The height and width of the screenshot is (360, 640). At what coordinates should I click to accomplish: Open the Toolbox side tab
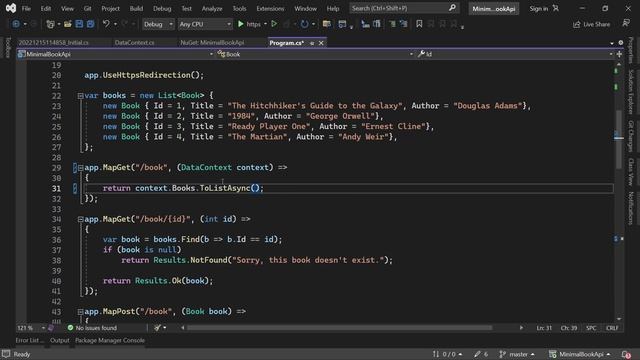point(8,47)
